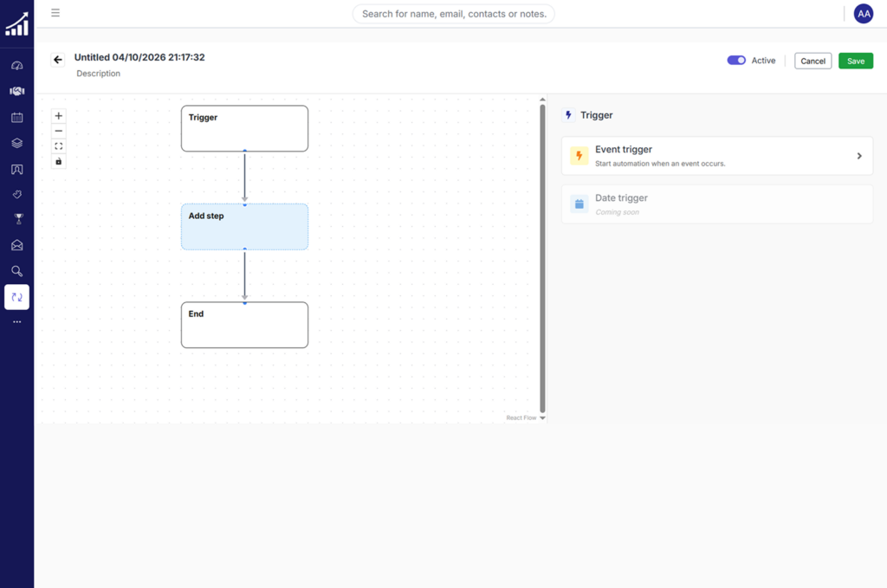Toggle the canvas lock interactivity control
This screenshot has height=588, width=887.
59,161
